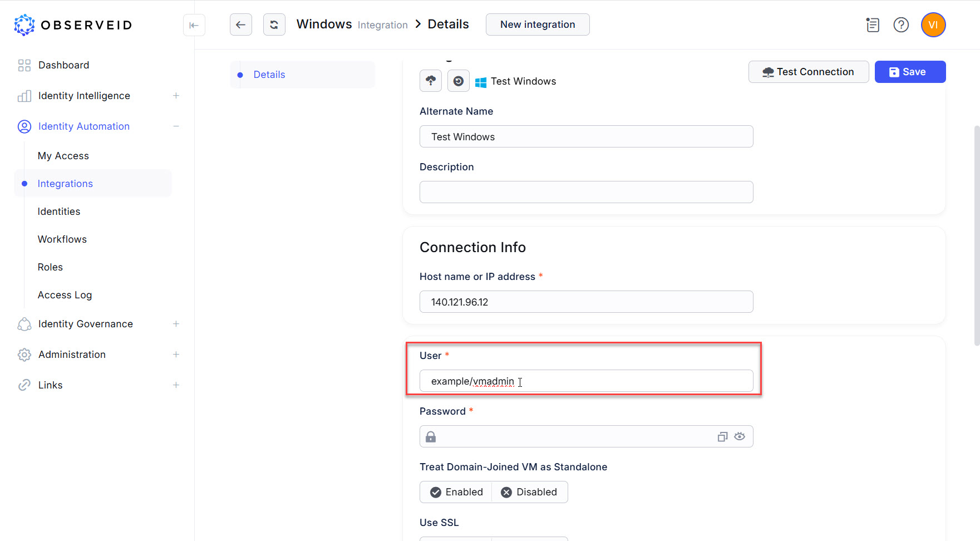Image resolution: width=980 pixels, height=541 pixels.
Task: Click the restore icon beside Test Windows
Action: tap(458, 81)
